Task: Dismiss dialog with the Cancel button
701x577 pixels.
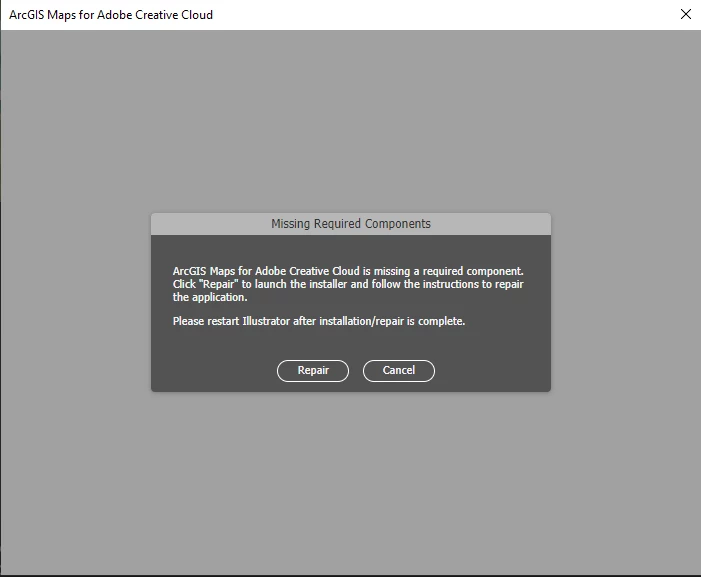Action: pyautogui.click(x=398, y=371)
